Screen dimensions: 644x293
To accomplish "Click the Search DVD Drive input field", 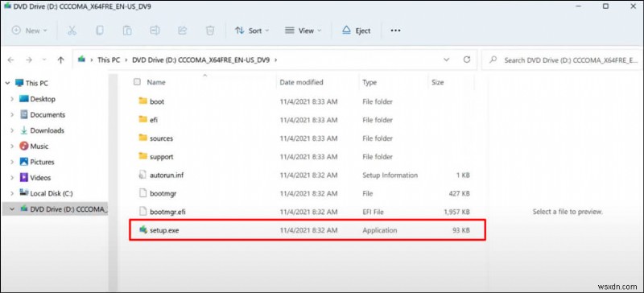I will tap(561, 60).
